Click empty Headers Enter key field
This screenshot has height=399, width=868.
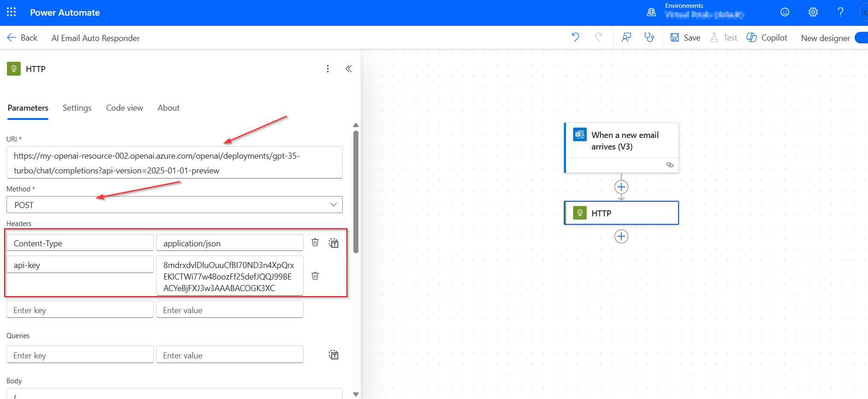[80, 310]
